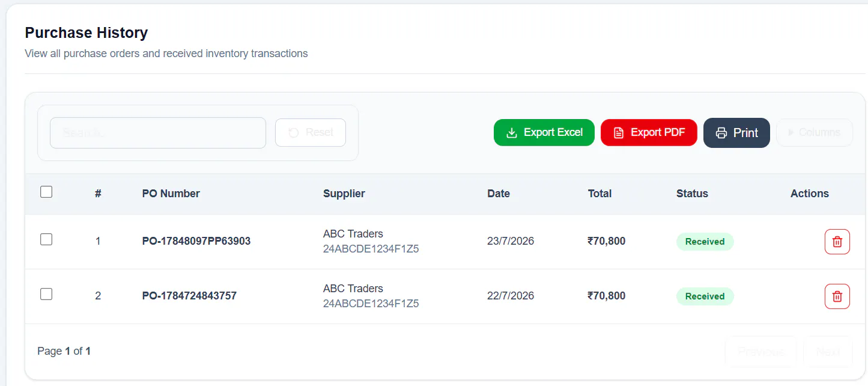Sort by Total column header
The width and height of the screenshot is (868, 386).
599,194
